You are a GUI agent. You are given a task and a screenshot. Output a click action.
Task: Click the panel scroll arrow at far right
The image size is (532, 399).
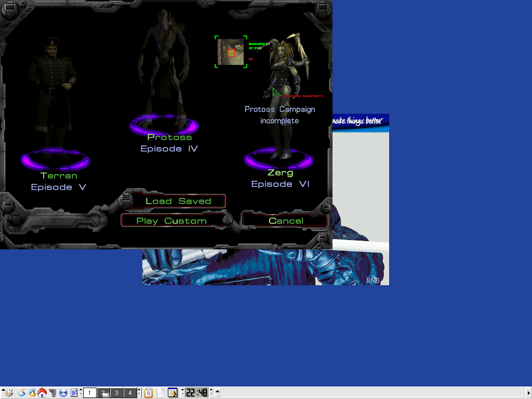(529, 393)
